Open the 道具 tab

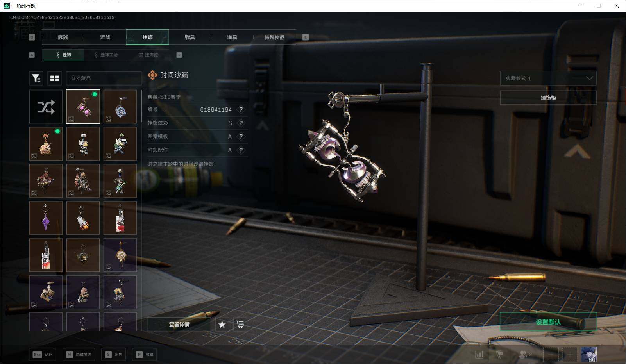click(232, 37)
